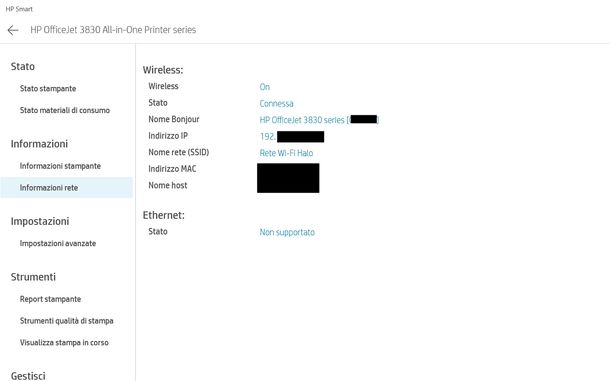
Task: Click the HP Smart window title
Action: [19, 9]
